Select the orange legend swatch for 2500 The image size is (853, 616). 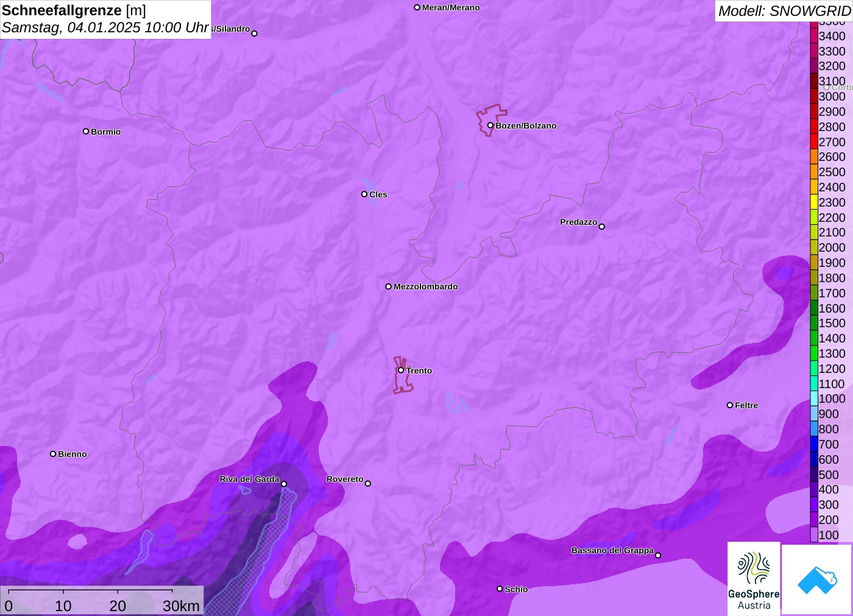(x=814, y=172)
